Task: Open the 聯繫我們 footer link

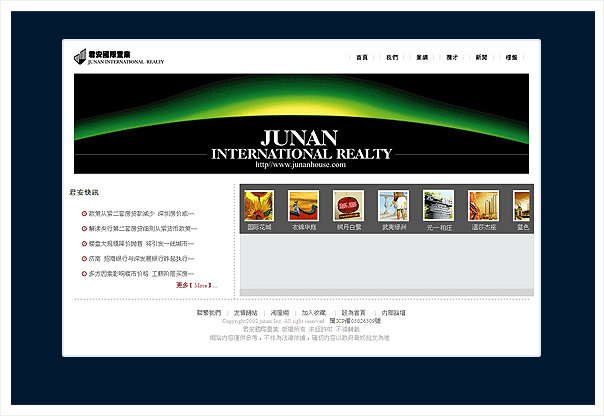Action: click(209, 313)
